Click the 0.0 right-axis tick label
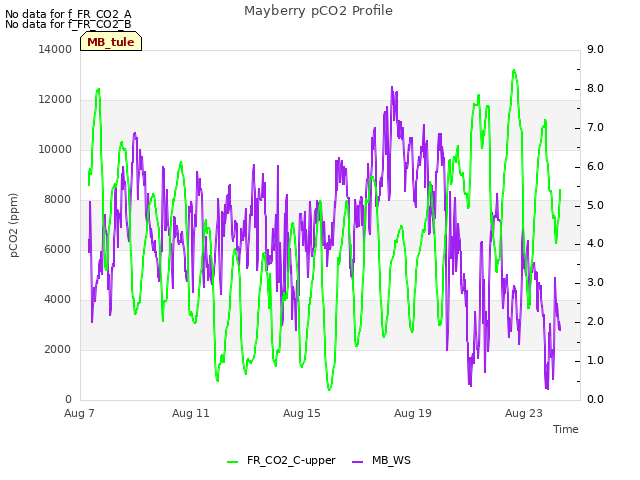Image resolution: width=640 pixels, height=480 pixels. coord(595,399)
